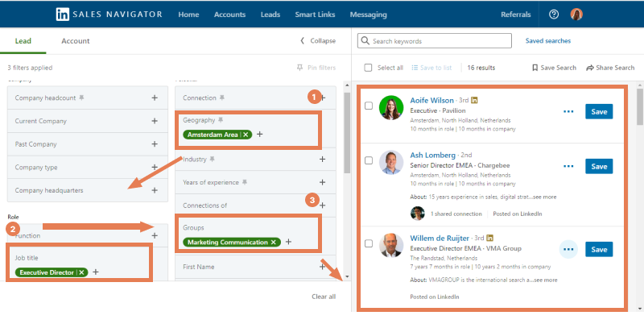Add another Job title with plus icon

click(96, 272)
